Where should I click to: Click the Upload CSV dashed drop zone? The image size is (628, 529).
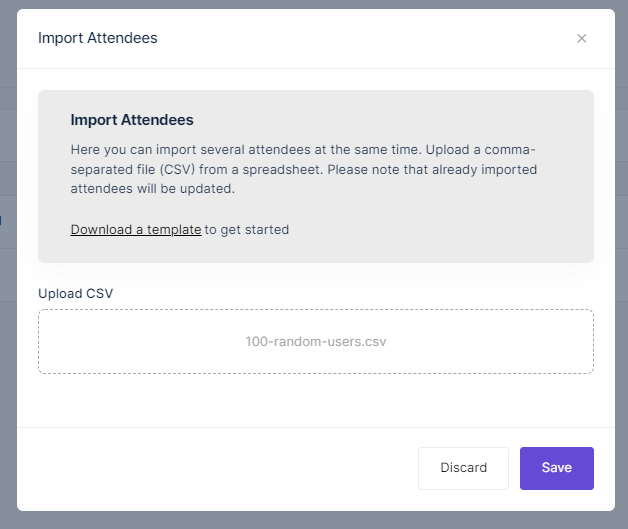pyautogui.click(x=316, y=341)
